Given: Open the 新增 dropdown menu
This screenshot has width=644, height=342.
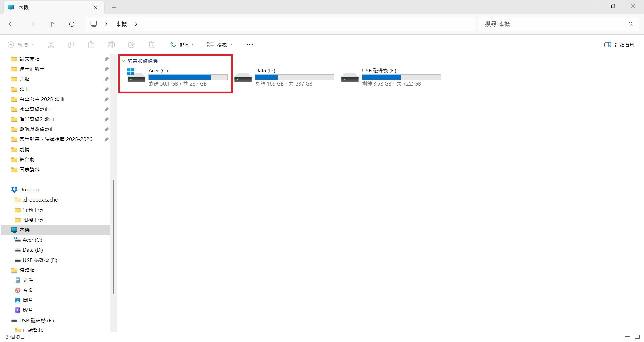Looking at the screenshot, I should pyautogui.click(x=20, y=45).
